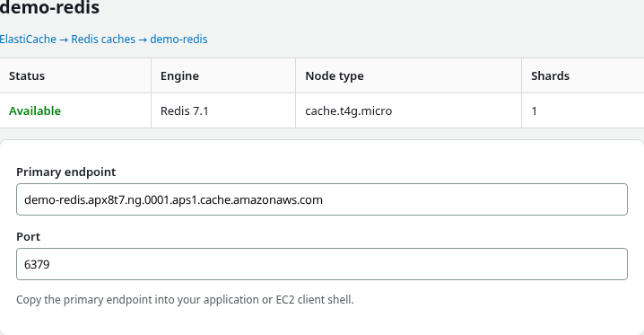Viewport: 644px width, 335px height.
Task: Click the cache.t4g.micro node type cell
Action: [409, 110]
